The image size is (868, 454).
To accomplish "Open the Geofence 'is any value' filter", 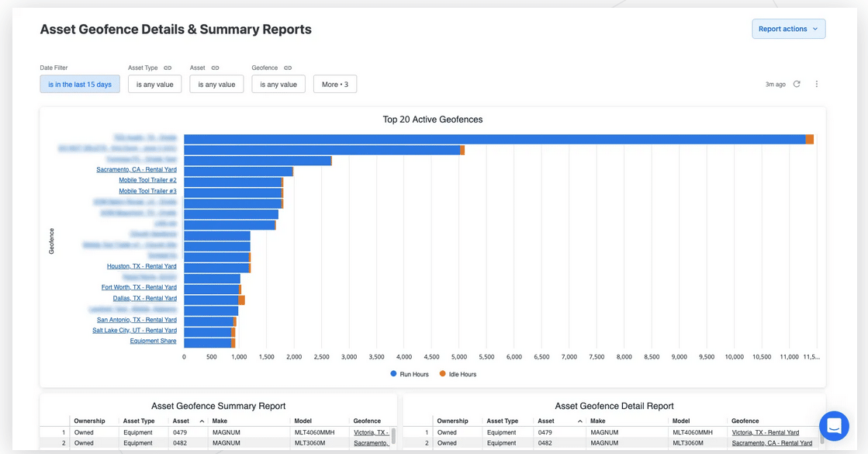I will 278,85.
